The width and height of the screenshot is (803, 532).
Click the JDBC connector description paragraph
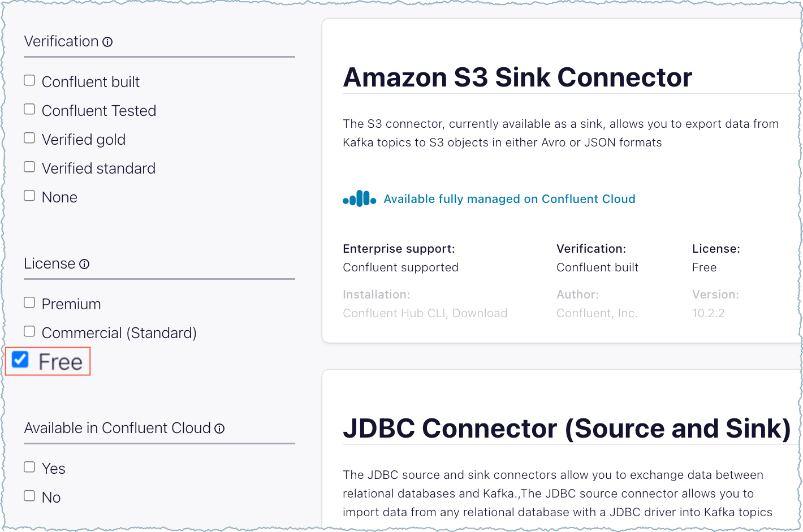click(x=557, y=494)
